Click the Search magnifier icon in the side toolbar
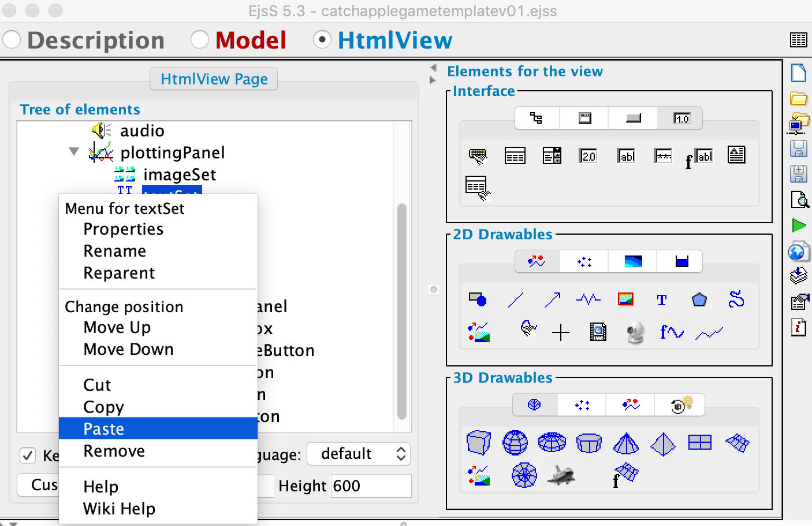Screen dimensions: 812x526 pyautogui.click(x=800, y=199)
